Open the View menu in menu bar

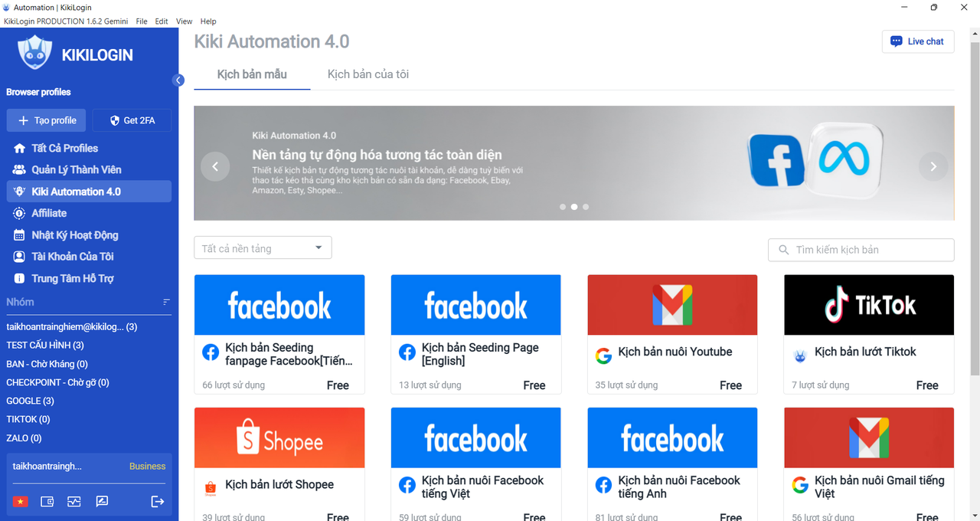[x=184, y=21]
